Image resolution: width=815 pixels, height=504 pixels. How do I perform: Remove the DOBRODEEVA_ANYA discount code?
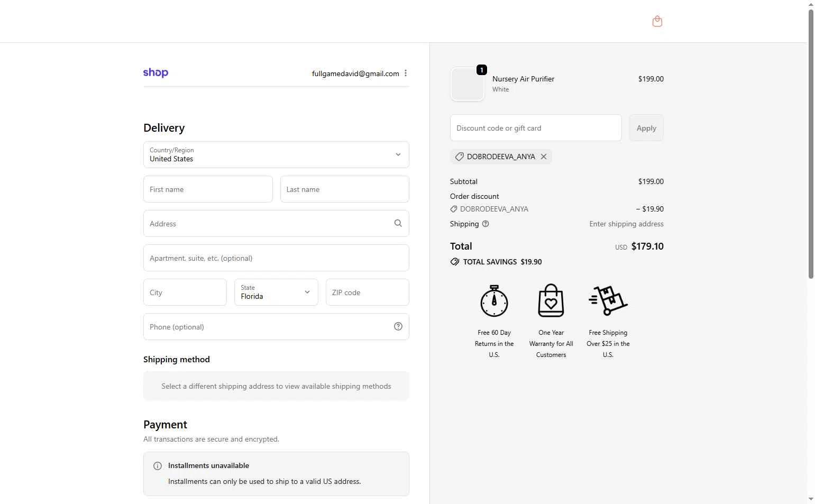[x=543, y=157]
